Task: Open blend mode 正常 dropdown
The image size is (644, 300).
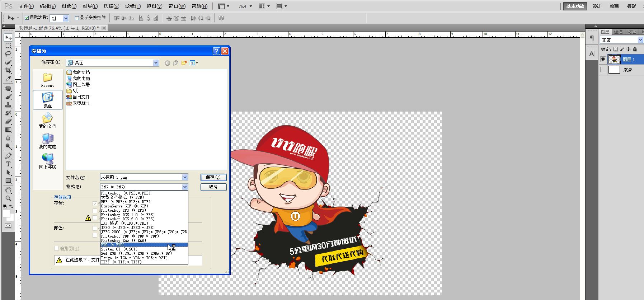Action: (x=640, y=40)
